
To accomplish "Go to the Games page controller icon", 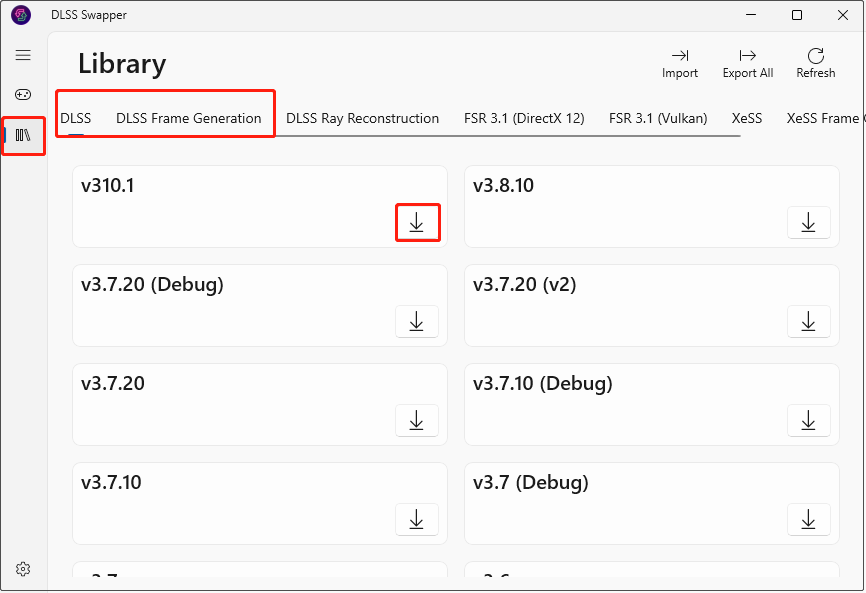I will (x=23, y=94).
